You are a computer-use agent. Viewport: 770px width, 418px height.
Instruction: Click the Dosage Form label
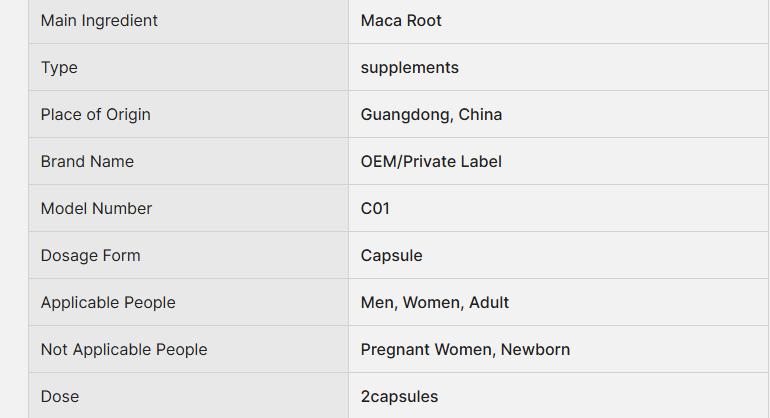point(90,256)
